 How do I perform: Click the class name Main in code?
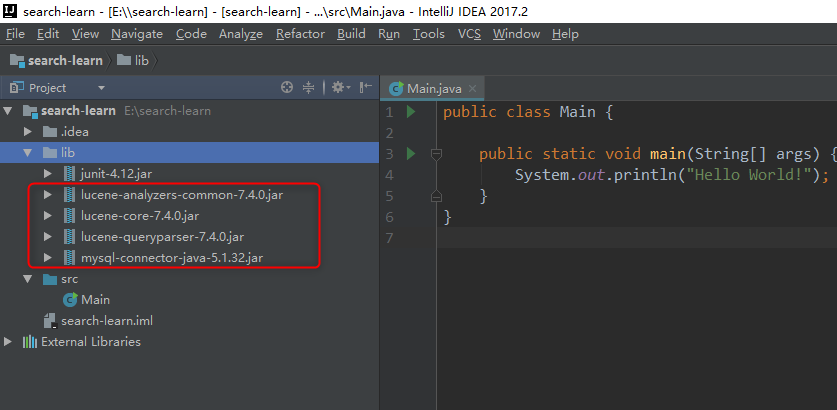(x=577, y=112)
